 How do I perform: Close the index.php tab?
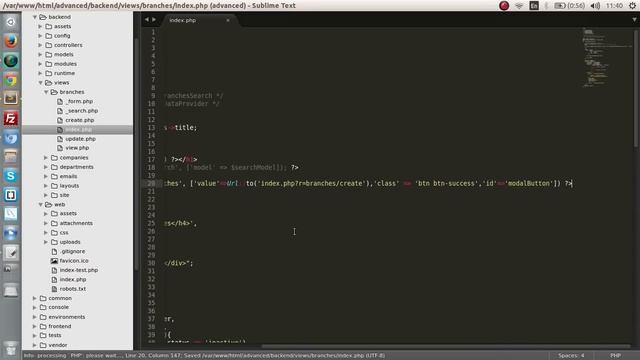[x=228, y=20]
